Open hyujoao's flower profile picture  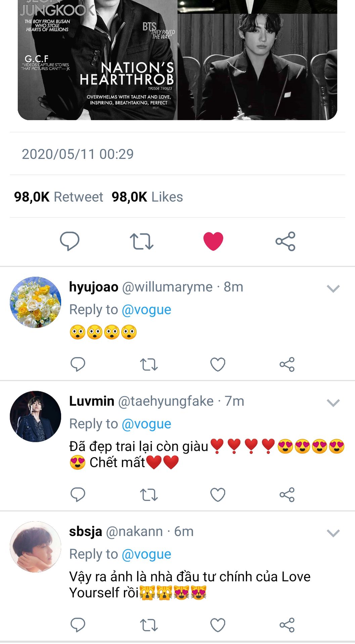(36, 302)
